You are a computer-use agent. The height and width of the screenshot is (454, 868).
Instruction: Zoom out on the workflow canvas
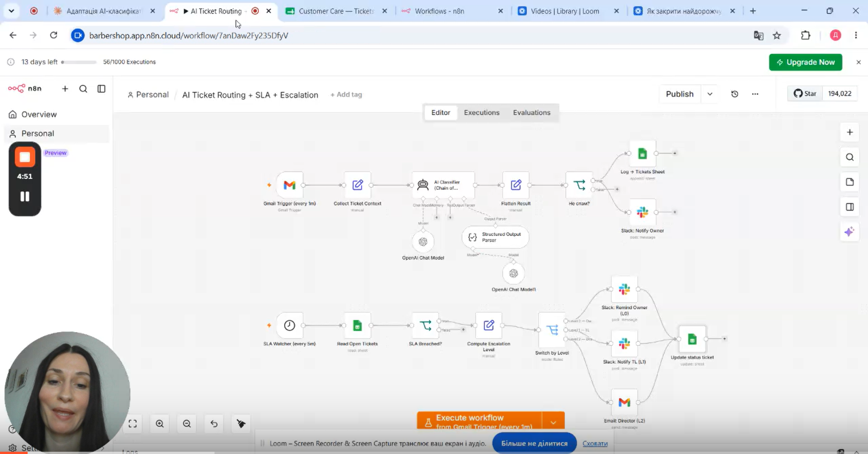(187, 424)
